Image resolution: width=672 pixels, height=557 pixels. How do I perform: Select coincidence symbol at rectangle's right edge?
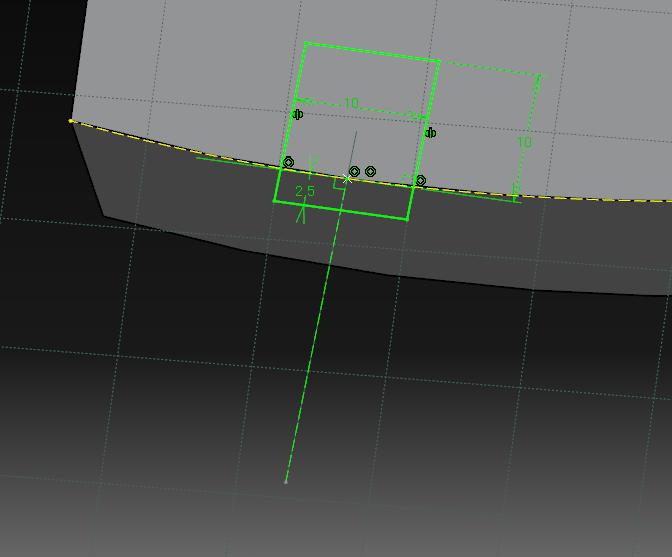[x=421, y=181]
